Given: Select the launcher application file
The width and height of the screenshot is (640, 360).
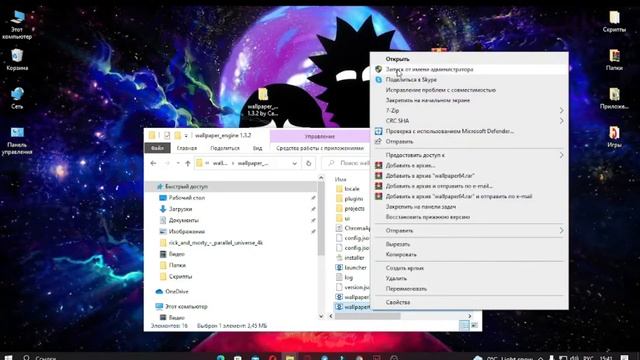Looking at the screenshot, I should [351, 267].
